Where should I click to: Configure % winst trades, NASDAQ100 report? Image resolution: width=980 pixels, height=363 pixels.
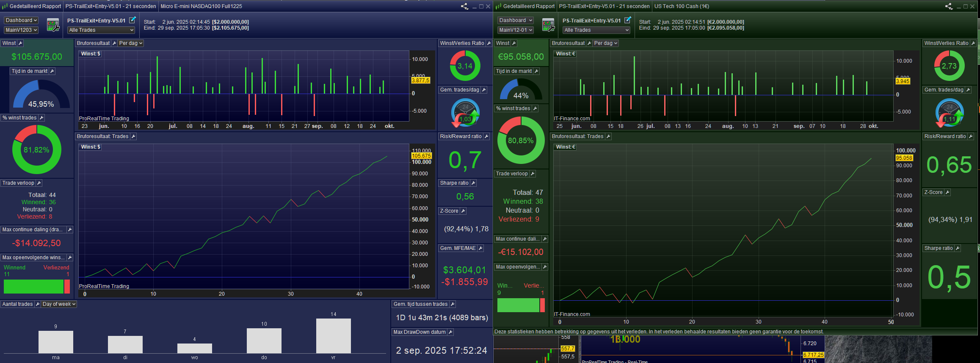click(x=41, y=118)
